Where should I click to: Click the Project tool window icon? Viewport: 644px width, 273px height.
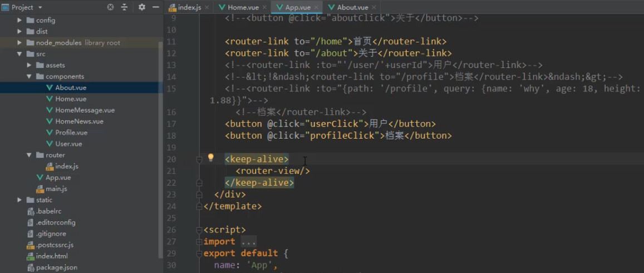6,7
